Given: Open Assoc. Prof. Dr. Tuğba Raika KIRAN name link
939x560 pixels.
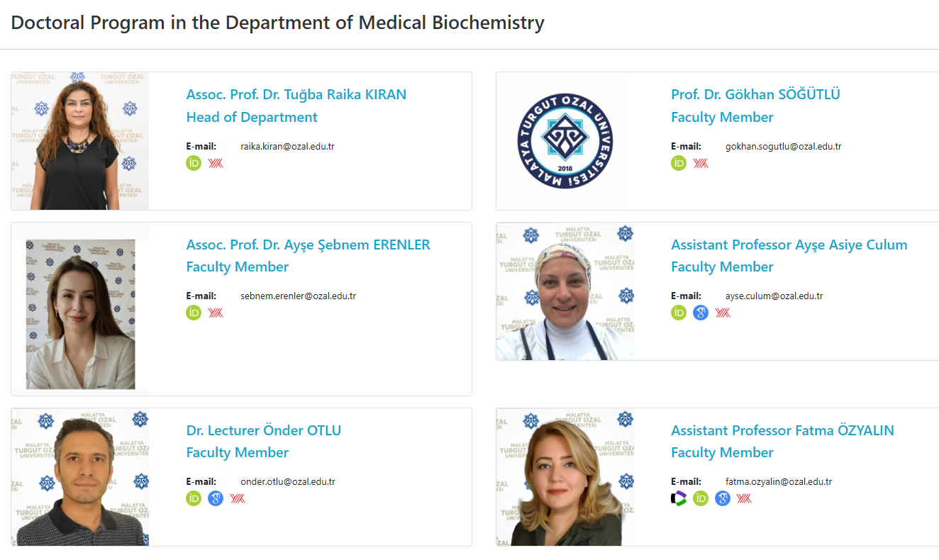Looking at the screenshot, I should click(x=296, y=94).
